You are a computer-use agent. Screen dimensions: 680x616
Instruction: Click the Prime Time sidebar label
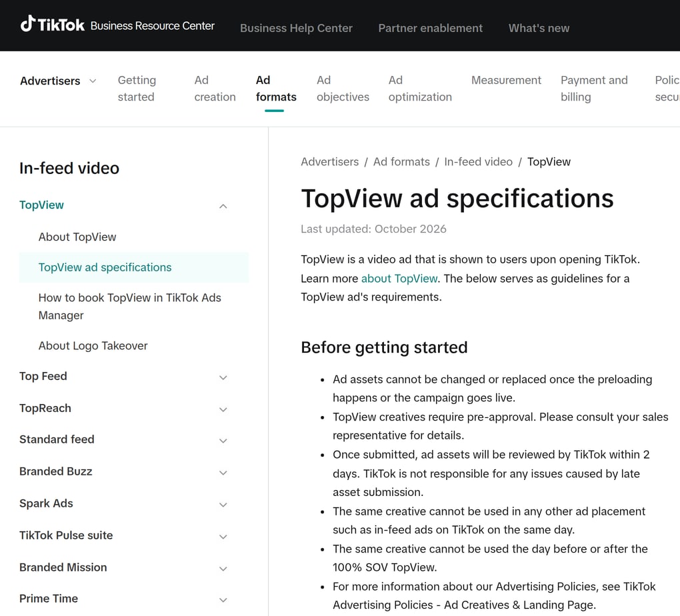click(49, 599)
